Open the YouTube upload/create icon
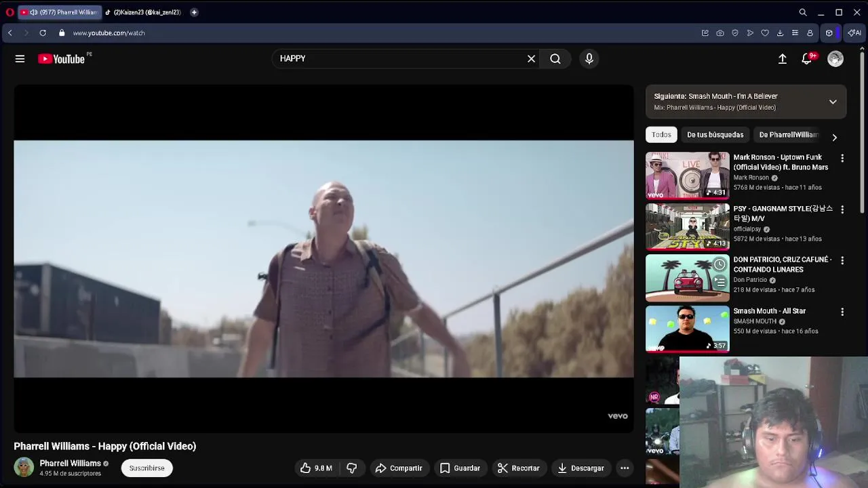Viewport: 868px width, 488px height. [782, 59]
